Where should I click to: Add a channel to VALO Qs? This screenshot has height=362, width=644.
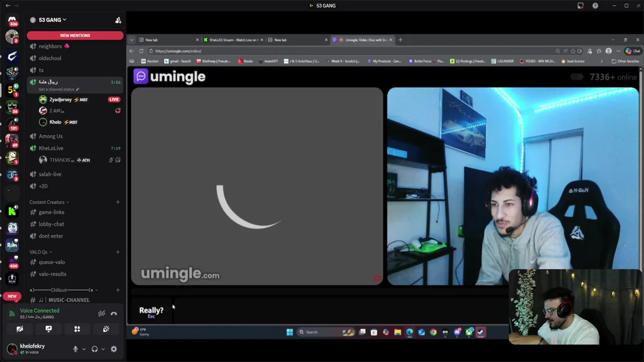click(118, 252)
